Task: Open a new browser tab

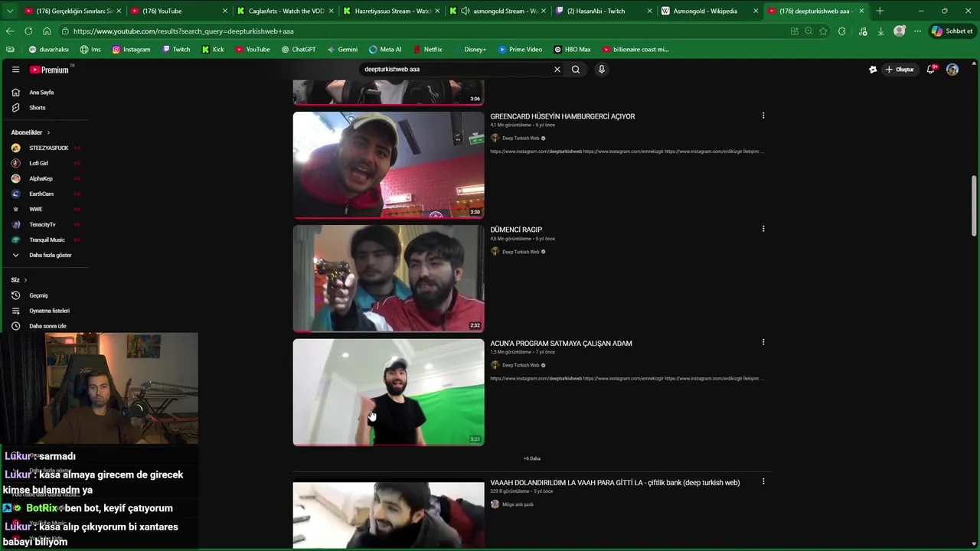Action: click(880, 11)
